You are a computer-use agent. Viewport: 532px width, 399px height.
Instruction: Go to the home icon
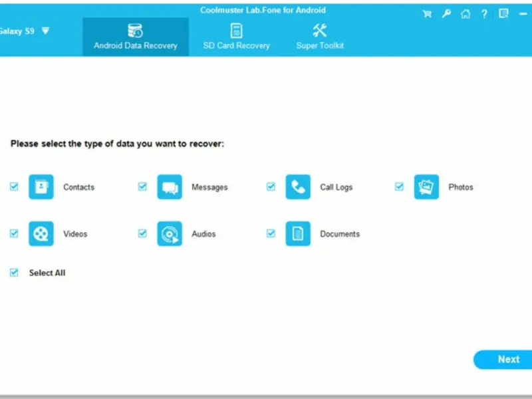[465, 14]
